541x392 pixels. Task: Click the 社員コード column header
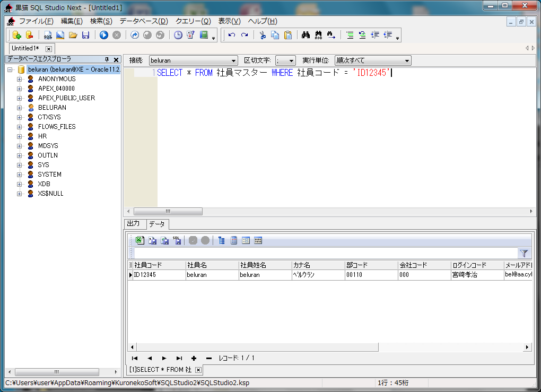[160, 265]
